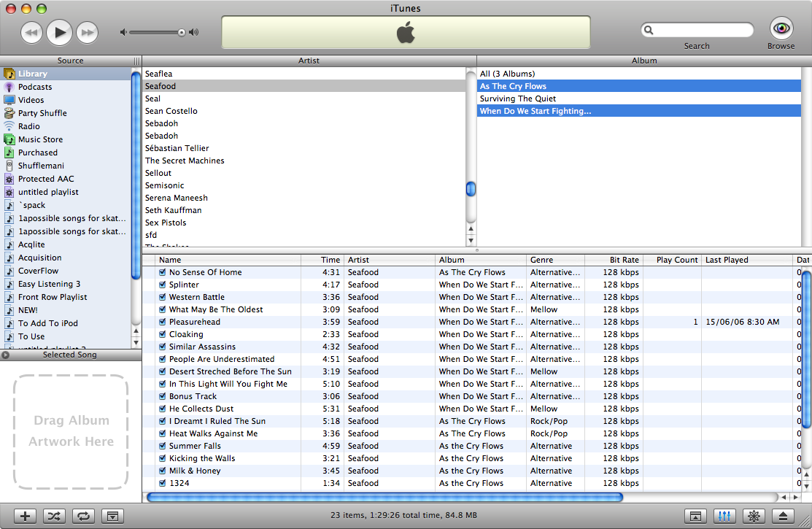Viewport: 812px width, 529px height.
Task: Sort songs by Play Count column
Action: pyautogui.click(x=672, y=260)
